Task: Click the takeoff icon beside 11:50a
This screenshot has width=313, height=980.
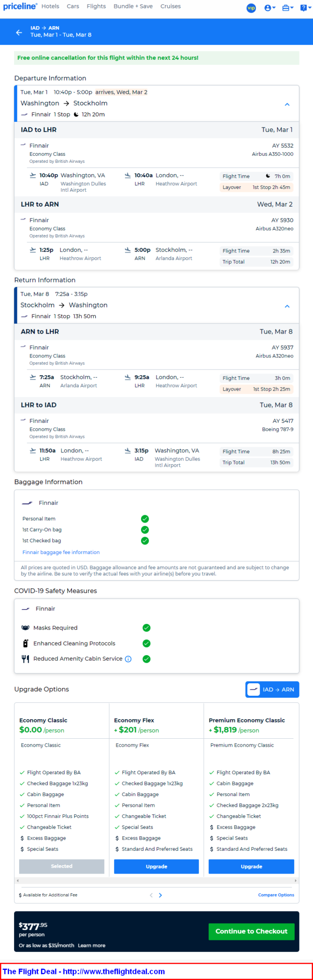Action: pyautogui.click(x=33, y=451)
